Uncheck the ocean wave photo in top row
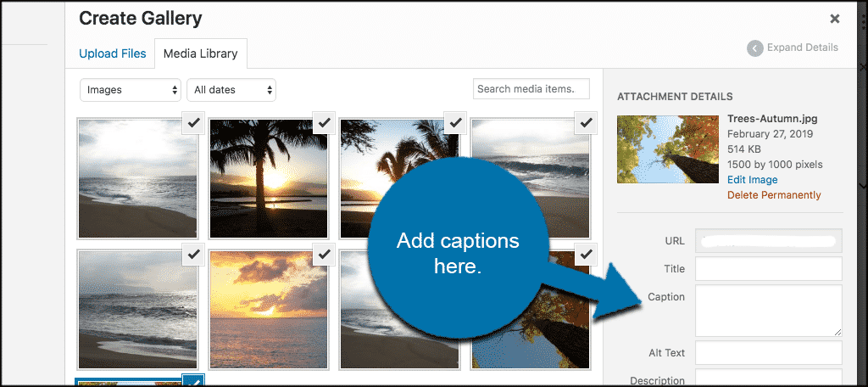Viewport: 868px width, 387px height. (587, 122)
